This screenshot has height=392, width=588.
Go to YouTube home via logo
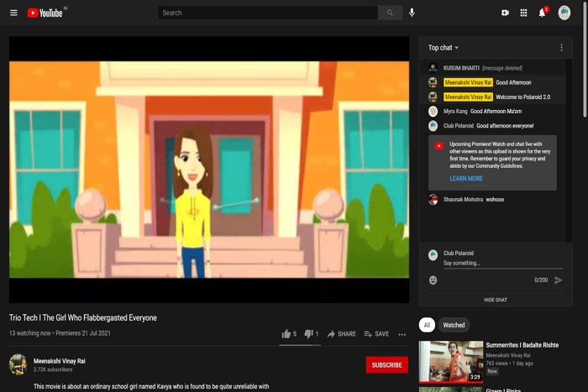[45, 13]
